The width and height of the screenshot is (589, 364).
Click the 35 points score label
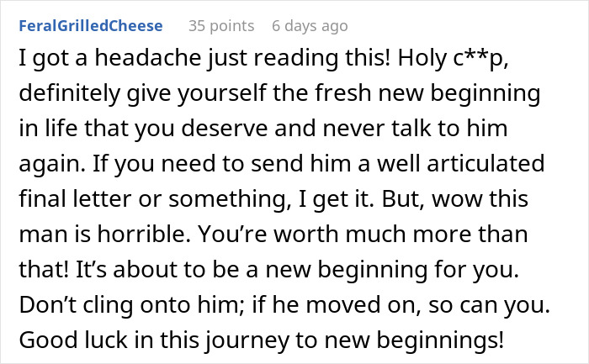tap(220, 26)
